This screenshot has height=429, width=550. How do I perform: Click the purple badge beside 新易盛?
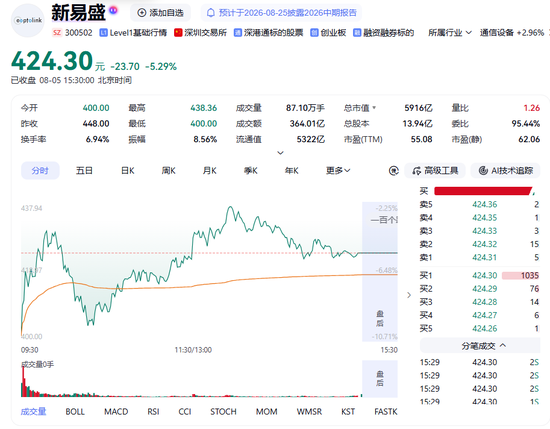pos(113,11)
